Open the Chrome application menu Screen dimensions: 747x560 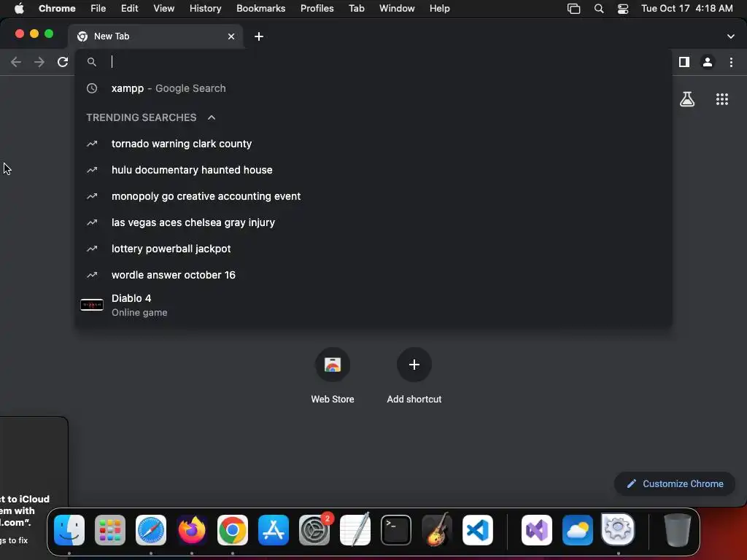click(x=57, y=9)
